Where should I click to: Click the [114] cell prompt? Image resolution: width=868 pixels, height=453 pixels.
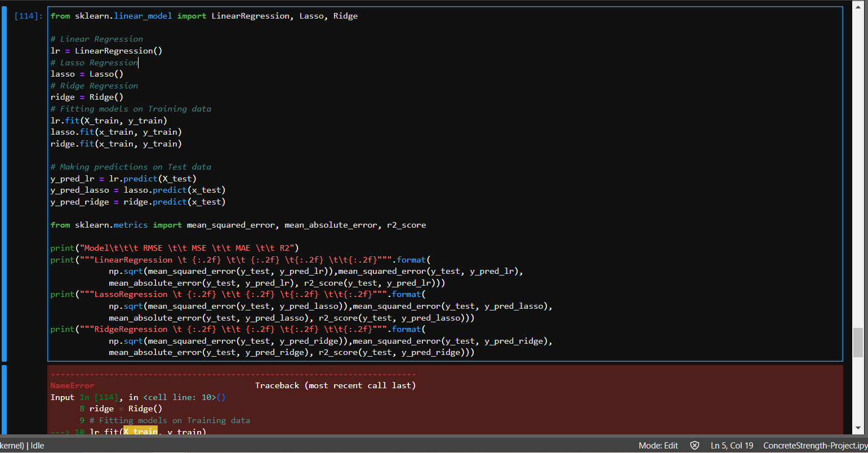point(29,16)
